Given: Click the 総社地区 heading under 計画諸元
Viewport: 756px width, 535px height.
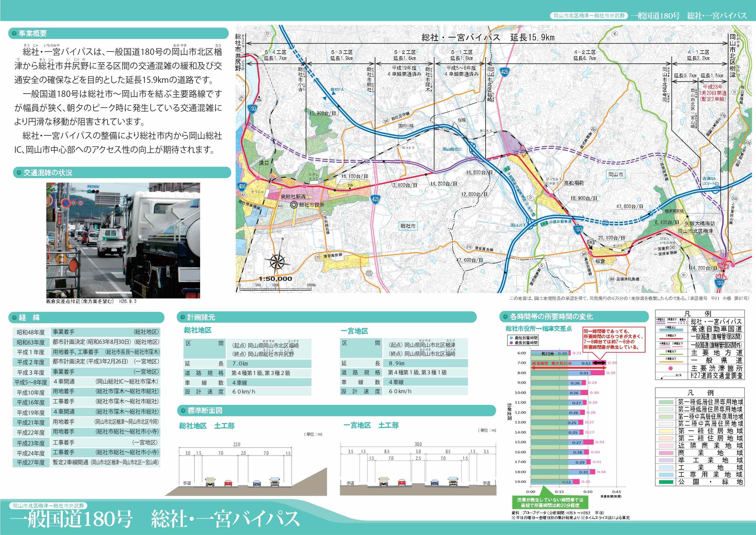Looking at the screenshot, I should pos(198,330).
